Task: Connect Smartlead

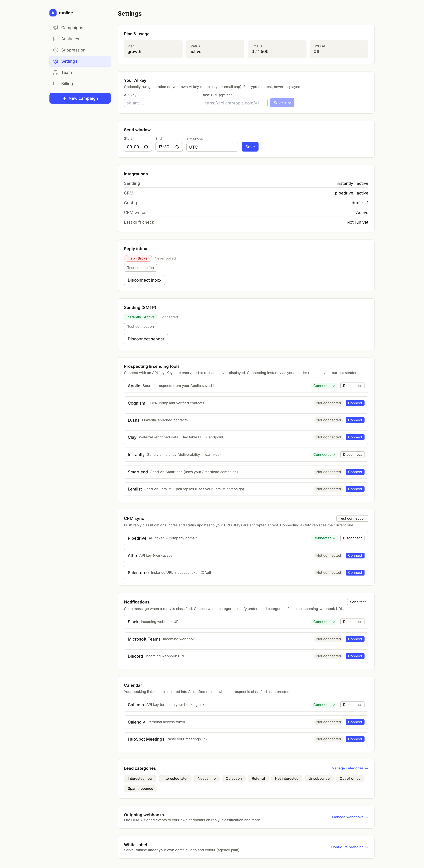Action: point(355,472)
